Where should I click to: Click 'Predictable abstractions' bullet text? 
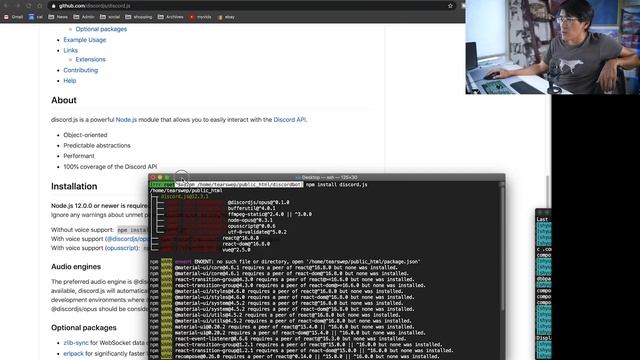pyautogui.click(x=97, y=145)
